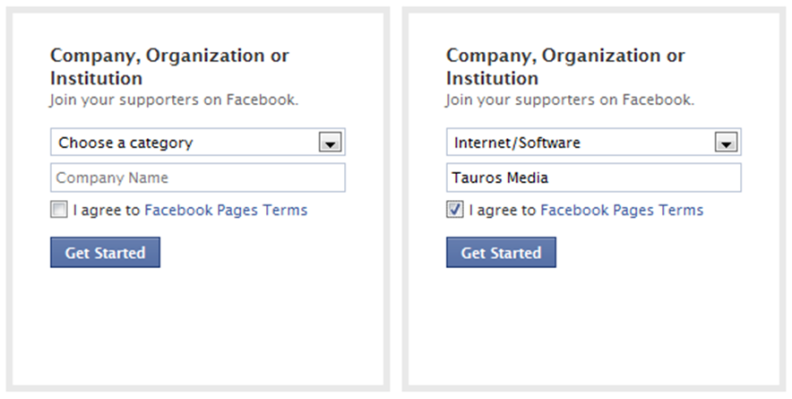
Task: Open the 'Choose a category' dropdown
Action: click(x=197, y=142)
